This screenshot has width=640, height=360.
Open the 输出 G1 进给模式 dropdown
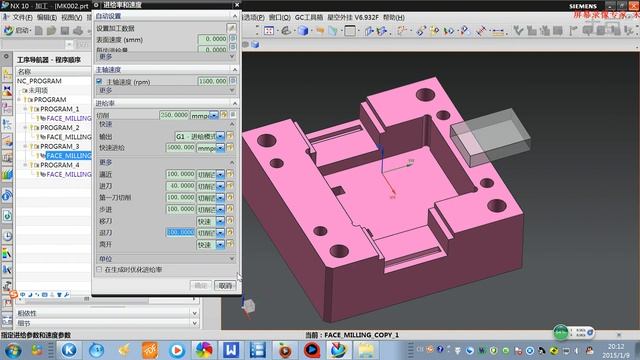coord(220,136)
